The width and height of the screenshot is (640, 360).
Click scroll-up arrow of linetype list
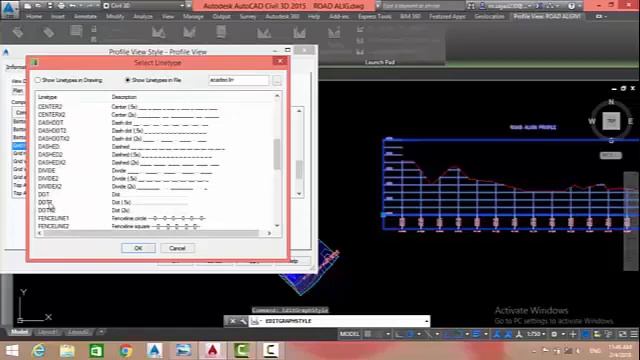[277, 96]
